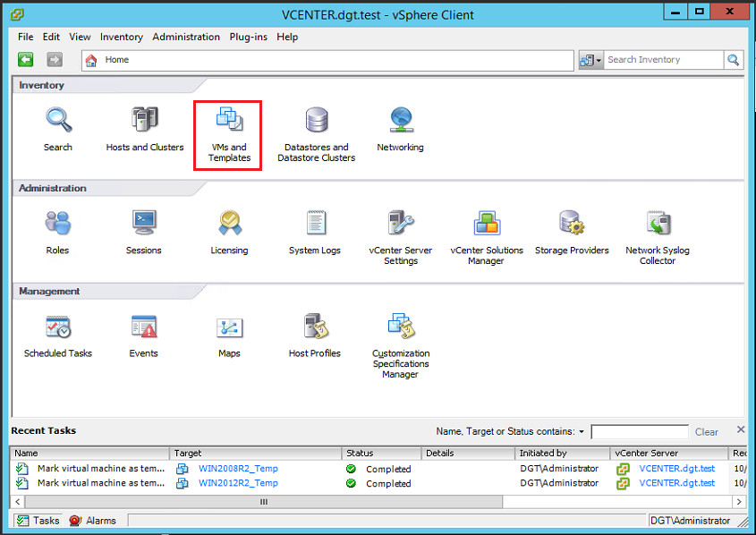Select first 'Mark virtual machine as tem...' task
This screenshot has height=535, width=756.
click(101, 469)
